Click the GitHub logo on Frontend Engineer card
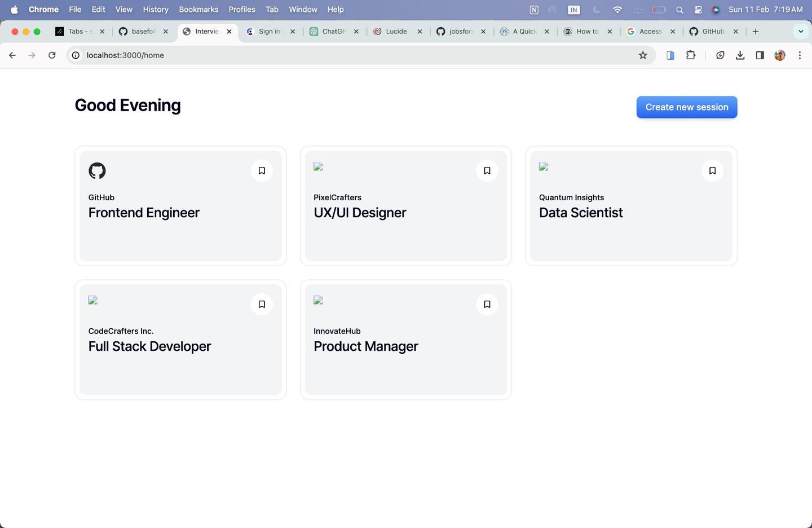Image resolution: width=812 pixels, height=528 pixels. click(97, 171)
